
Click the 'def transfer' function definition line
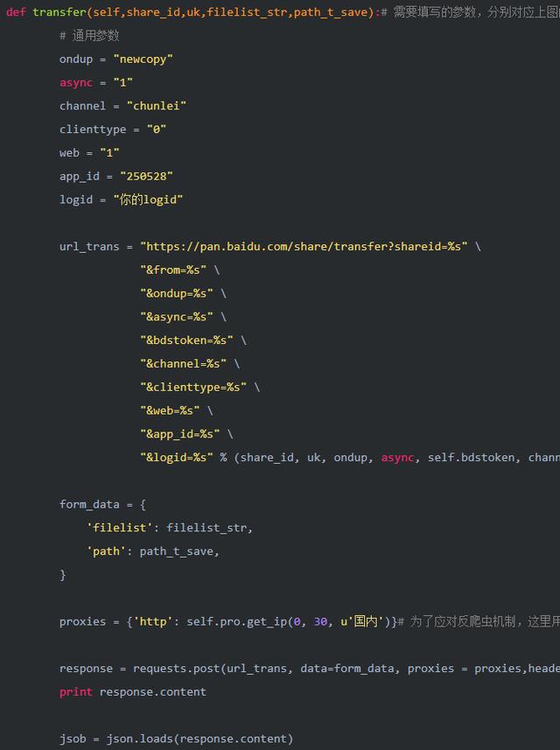click(x=283, y=12)
